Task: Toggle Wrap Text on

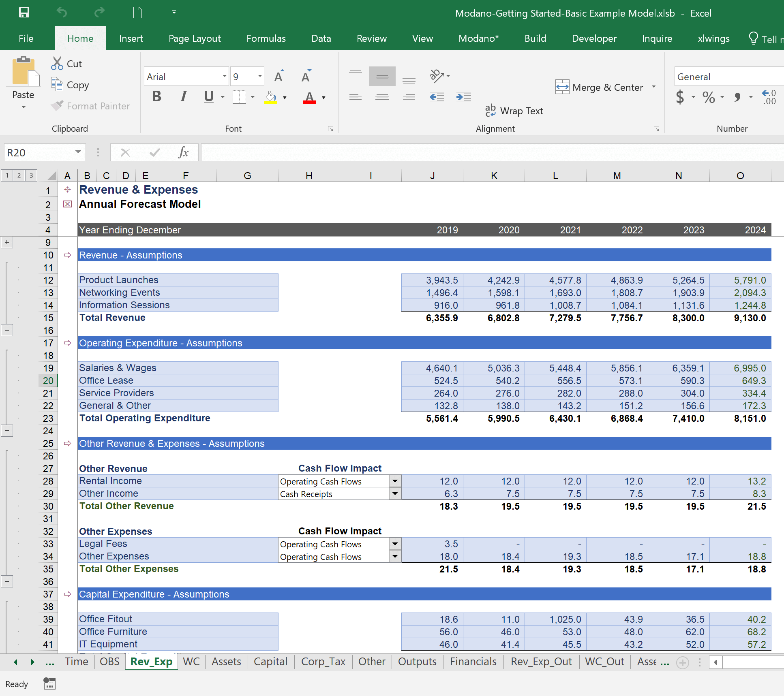Action: point(514,111)
